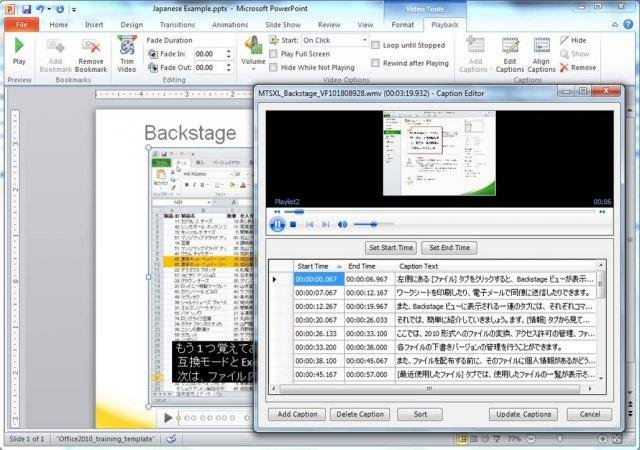This screenshot has width=640, height=450.
Task: Adjust the Caption Editor volume slider
Action: (x=373, y=224)
